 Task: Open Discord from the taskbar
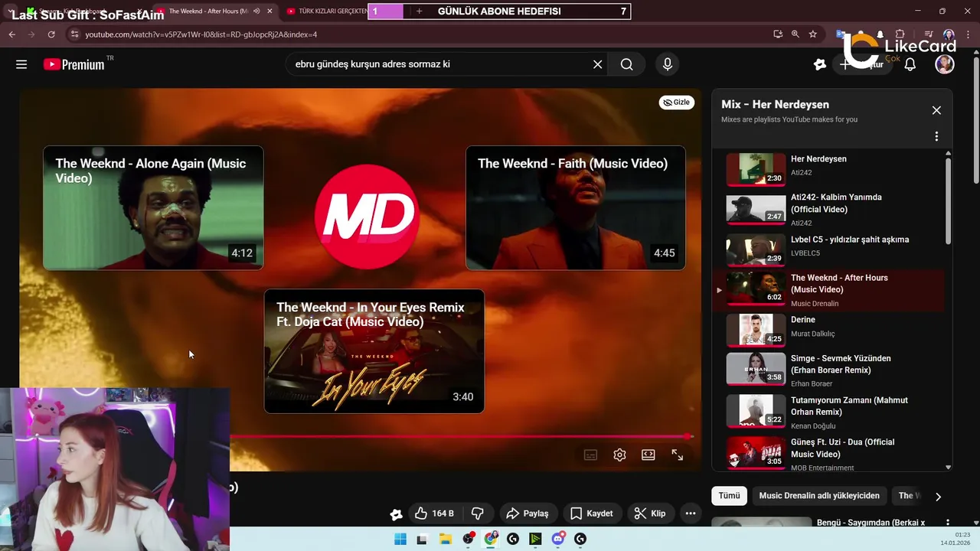(558, 539)
